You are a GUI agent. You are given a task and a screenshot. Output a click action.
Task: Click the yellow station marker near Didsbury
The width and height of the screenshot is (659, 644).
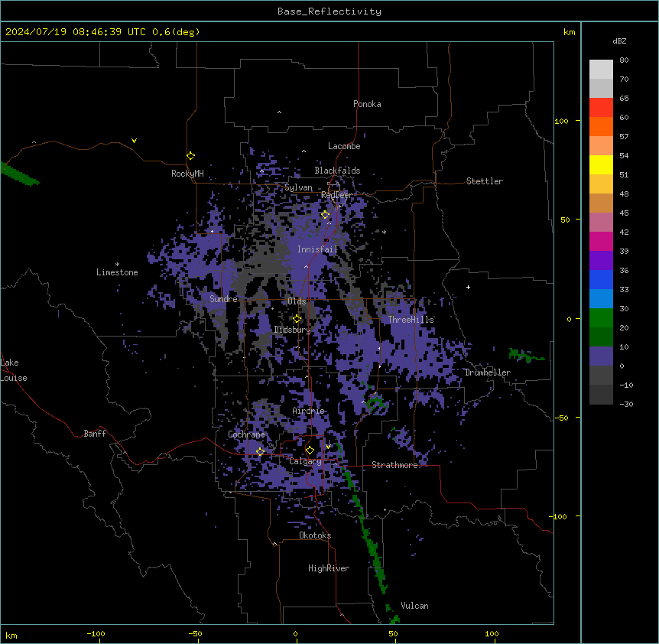(297, 318)
